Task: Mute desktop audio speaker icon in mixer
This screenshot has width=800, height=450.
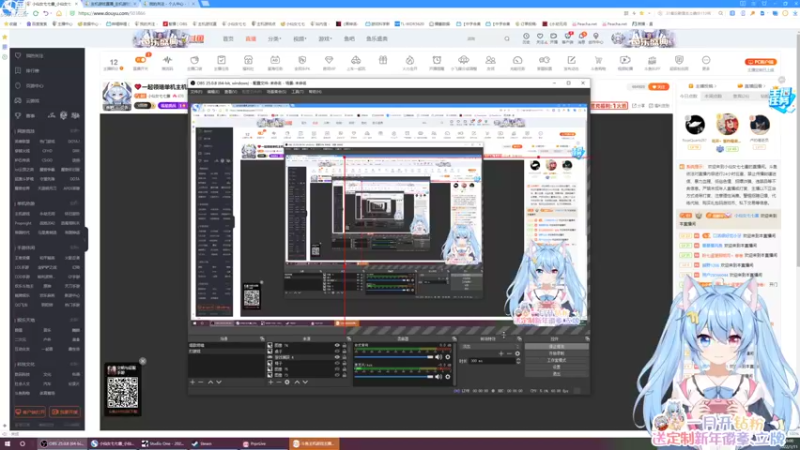Action: click(x=438, y=357)
